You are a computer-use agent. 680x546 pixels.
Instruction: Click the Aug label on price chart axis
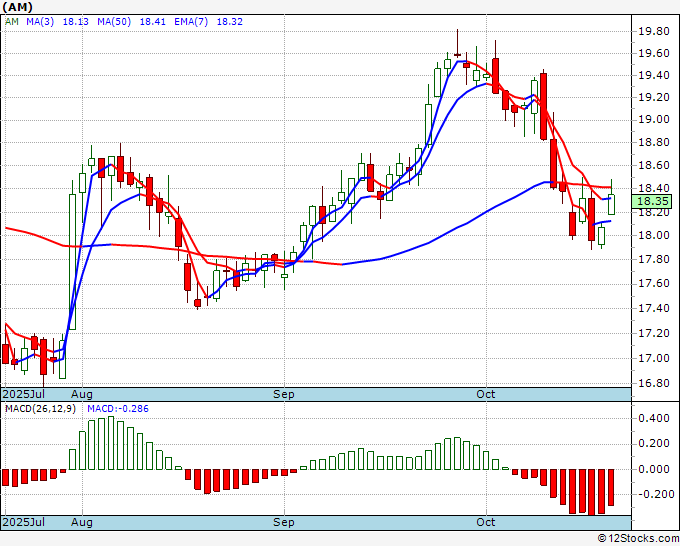point(81,395)
